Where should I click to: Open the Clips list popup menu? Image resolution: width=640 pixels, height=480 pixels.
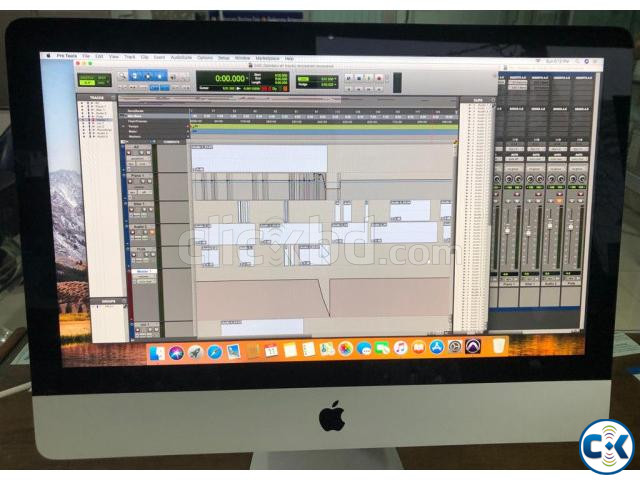(x=493, y=100)
